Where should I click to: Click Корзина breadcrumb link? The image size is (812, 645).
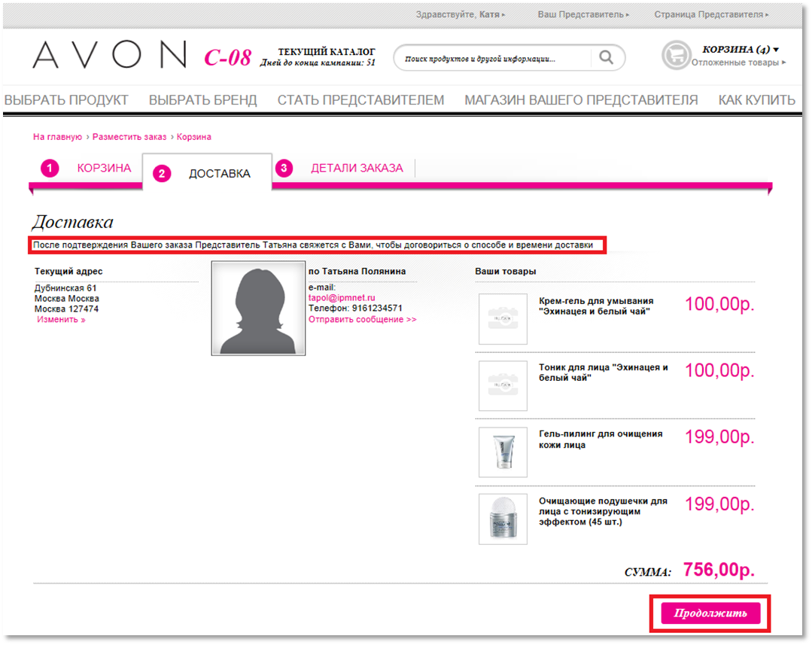pos(193,137)
